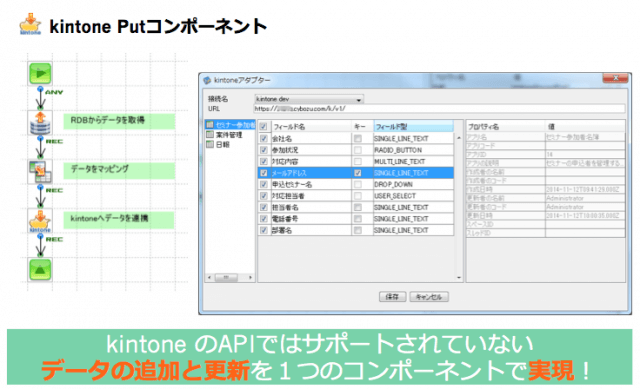The width and height of the screenshot is (640, 389).
Task: Click the USER_SELECT field type cell
Action: [413, 196]
